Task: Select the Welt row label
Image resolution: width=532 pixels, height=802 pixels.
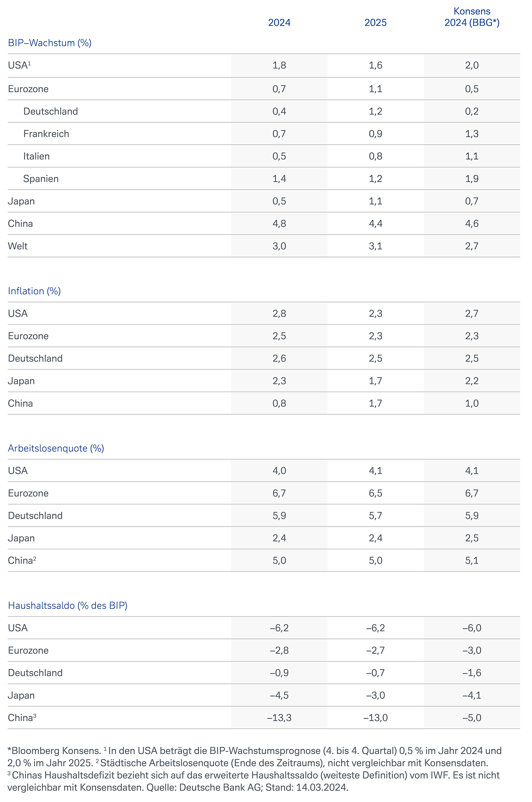Action: (18, 246)
